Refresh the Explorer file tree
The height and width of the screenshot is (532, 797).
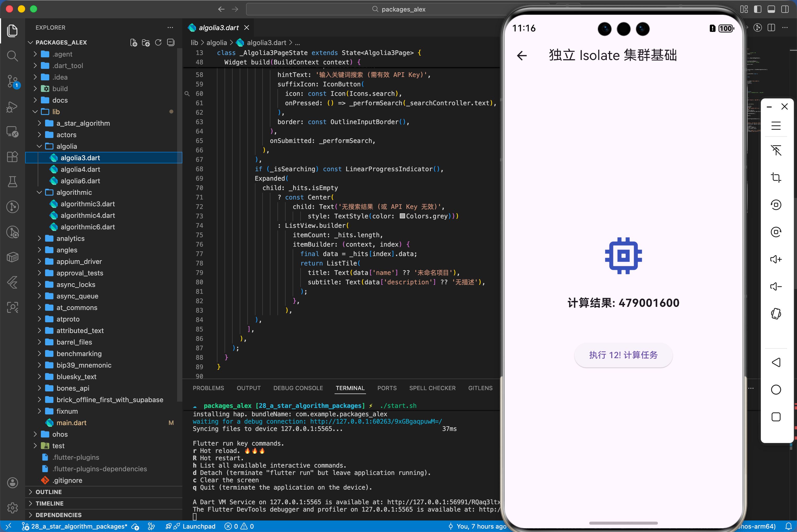[158, 42]
